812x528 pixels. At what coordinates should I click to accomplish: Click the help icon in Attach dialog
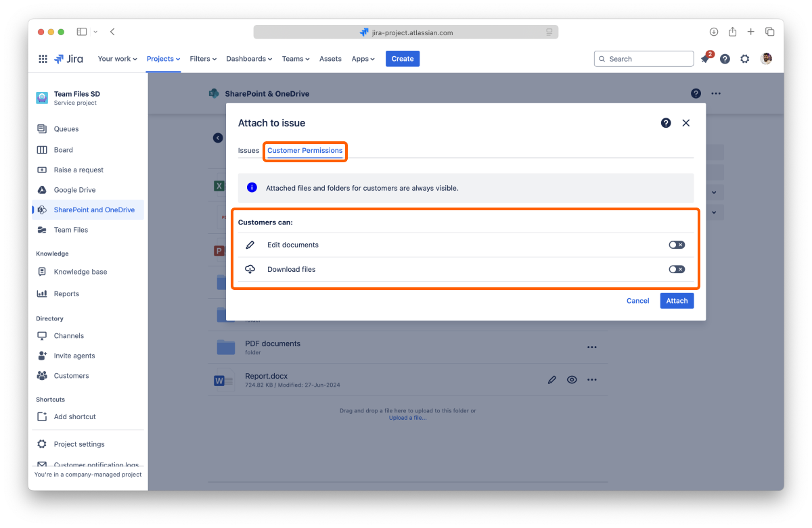(666, 123)
